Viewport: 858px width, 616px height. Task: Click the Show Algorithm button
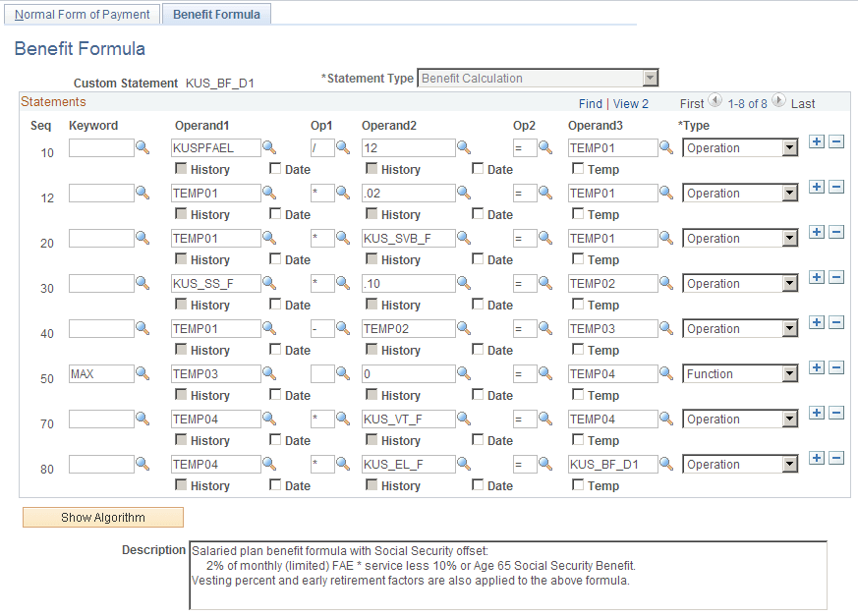click(102, 517)
